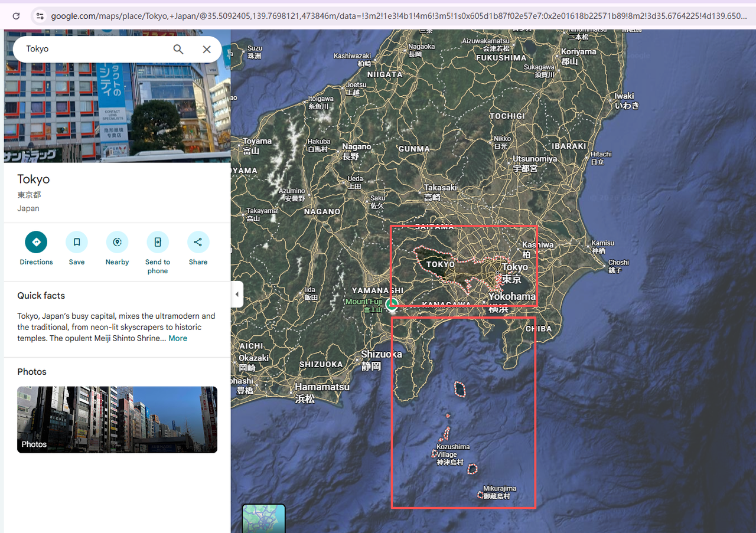This screenshot has height=533, width=756.
Task: Send Tokyo to your phone
Action: [158, 252]
